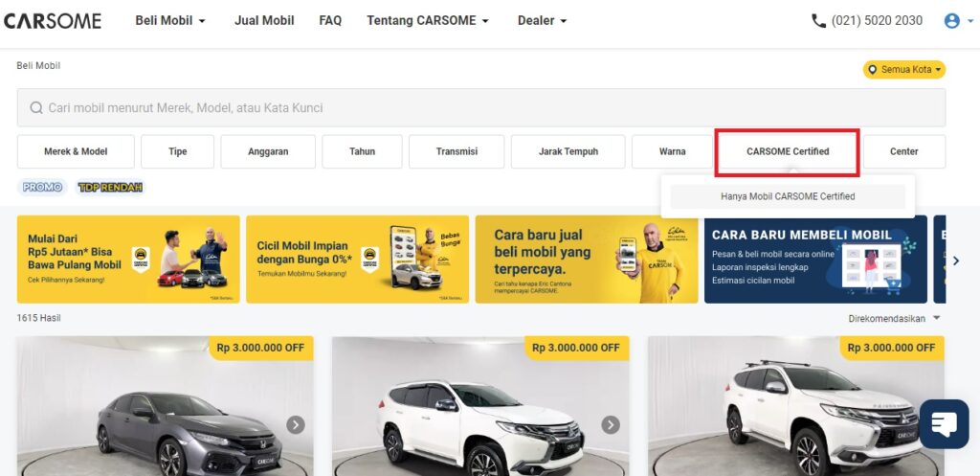Call the number (021) 5020 2030
Viewport: 980px width, 476px height.
[877, 21]
